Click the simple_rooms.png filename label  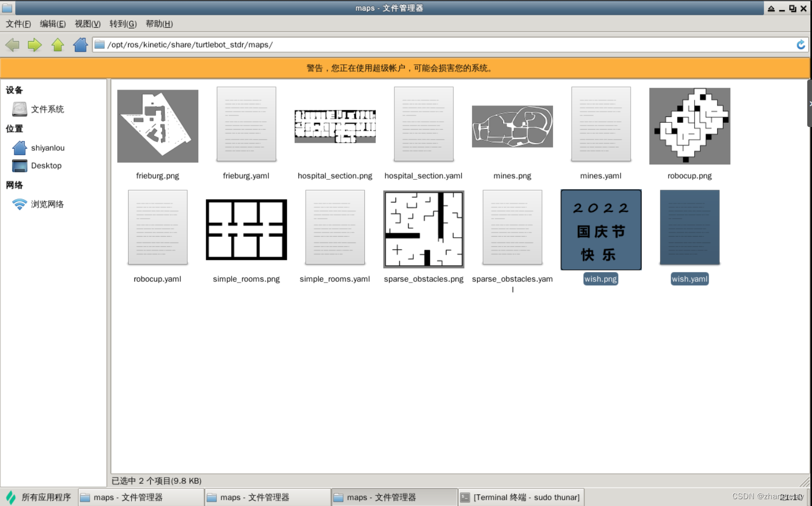tap(246, 279)
